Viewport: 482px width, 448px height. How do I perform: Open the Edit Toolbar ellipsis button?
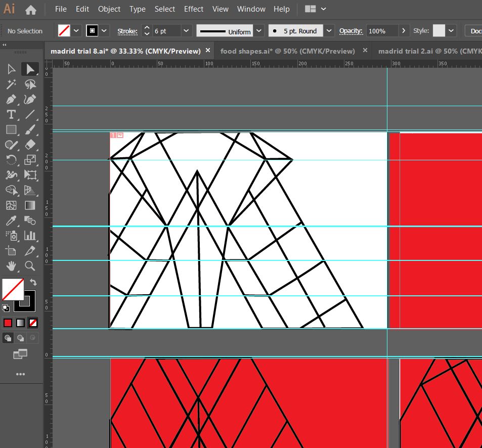[x=21, y=374]
